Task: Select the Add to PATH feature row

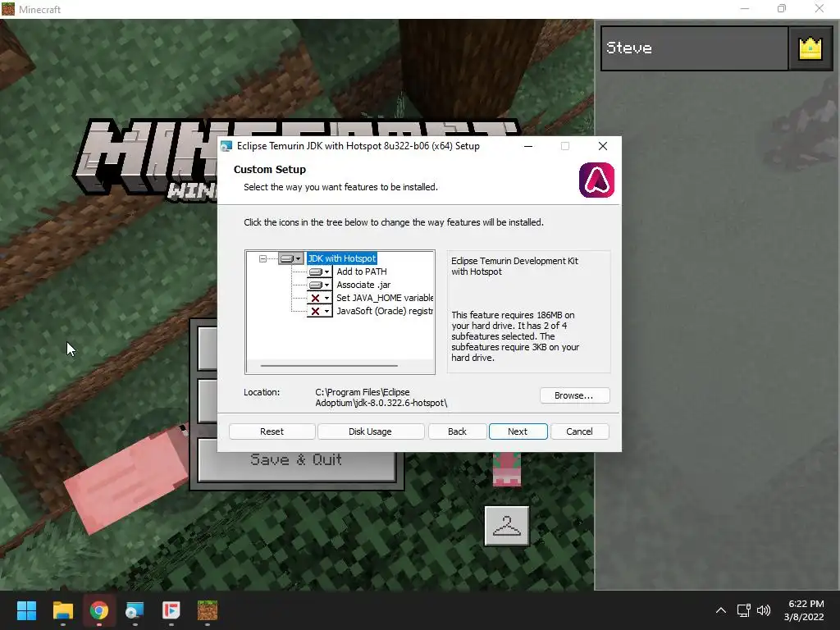Action: 362,272
